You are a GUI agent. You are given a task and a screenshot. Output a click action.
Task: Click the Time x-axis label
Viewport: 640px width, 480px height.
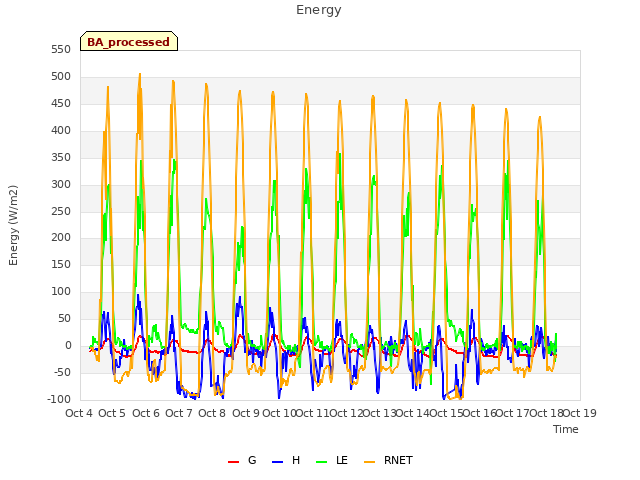[x=566, y=429]
